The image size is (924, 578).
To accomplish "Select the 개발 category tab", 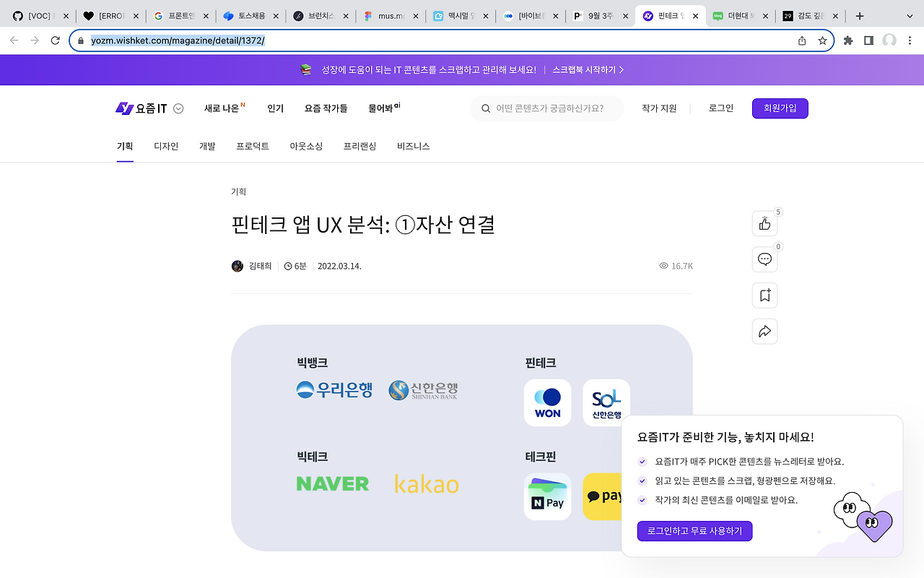I will tap(207, 146).
